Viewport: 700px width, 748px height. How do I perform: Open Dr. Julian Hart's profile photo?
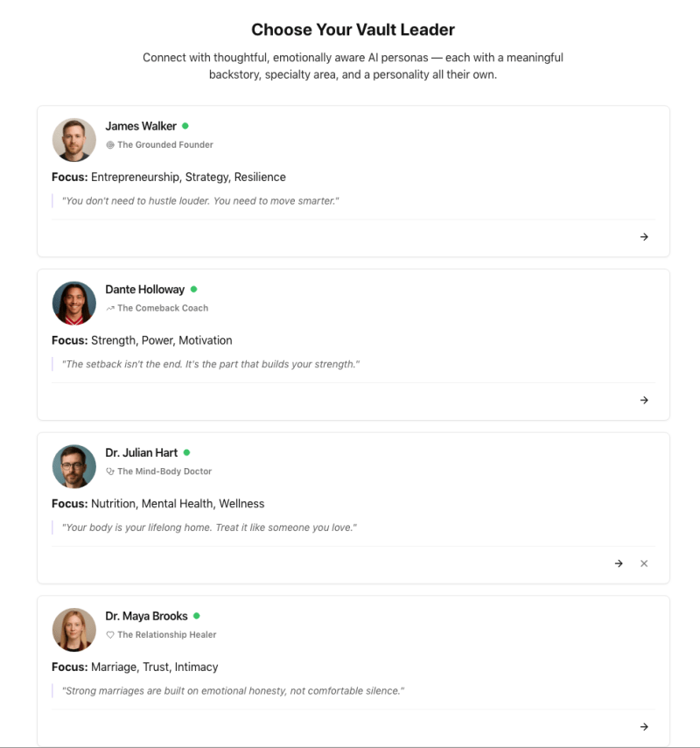[74, 466]
